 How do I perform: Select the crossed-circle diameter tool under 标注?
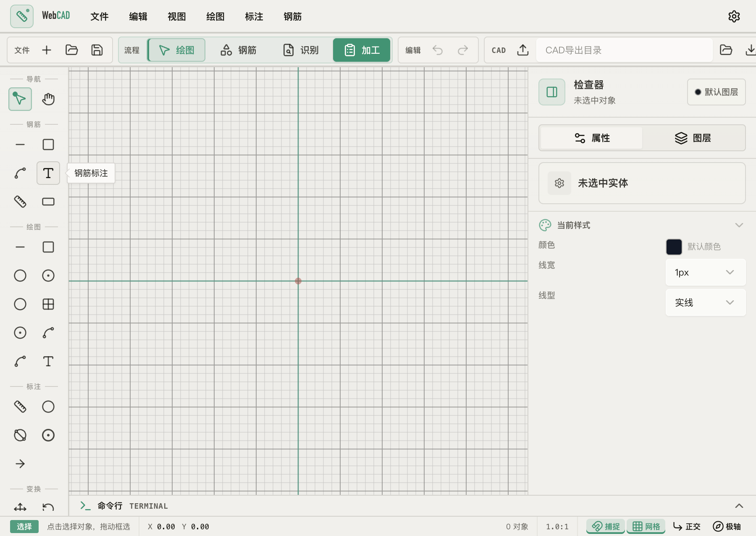(20, 435)
